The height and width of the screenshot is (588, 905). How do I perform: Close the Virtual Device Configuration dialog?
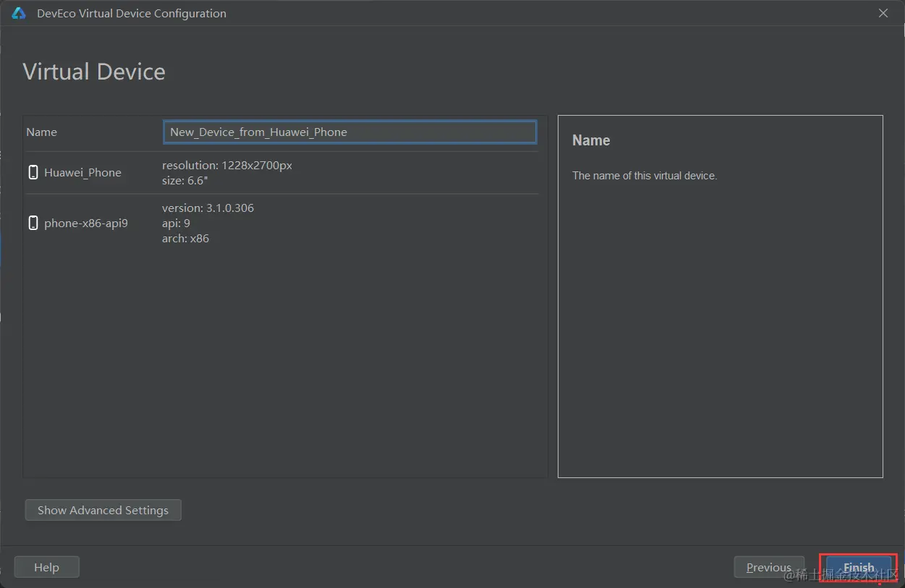883,13
